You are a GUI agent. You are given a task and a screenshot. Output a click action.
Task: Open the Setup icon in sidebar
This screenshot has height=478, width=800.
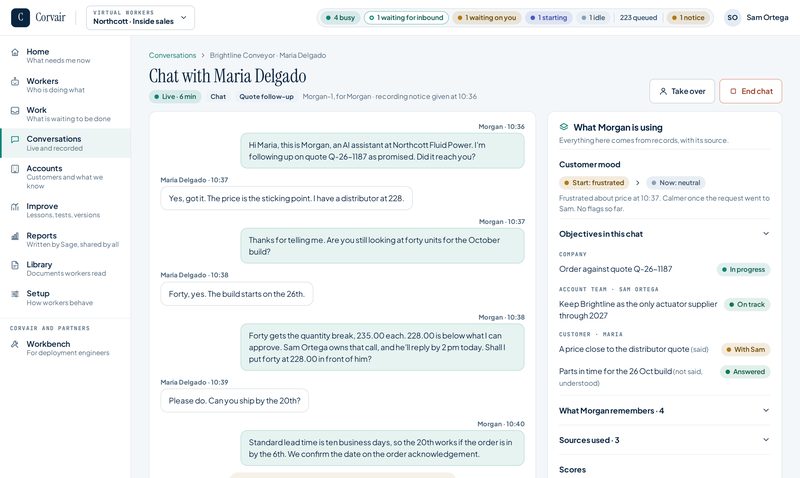15,294
